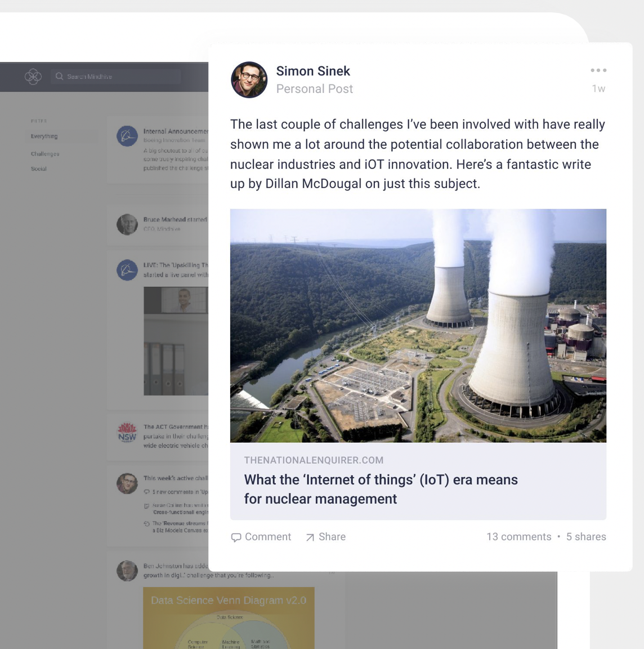This screenshot has width=644, height=649.
Task: Click the Search Mindhive input field
Action: coord(116,77)
